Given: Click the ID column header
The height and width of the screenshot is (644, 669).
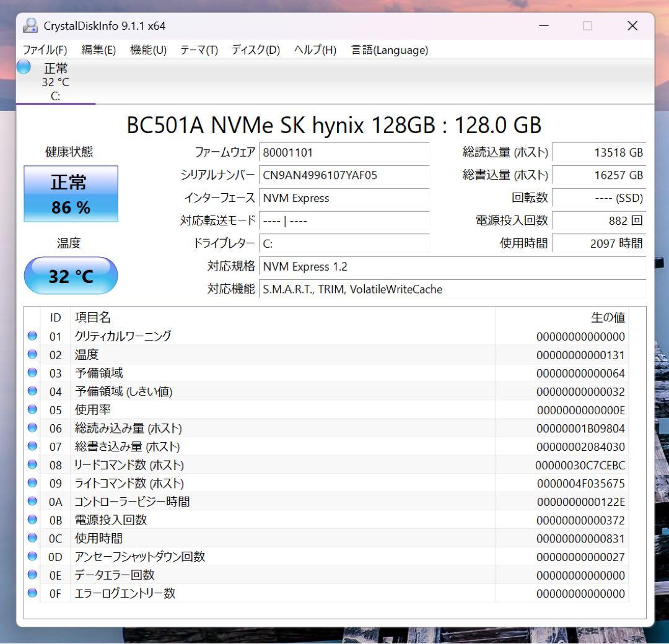Looking at the screenshot, I should click(x=56, y=317).
